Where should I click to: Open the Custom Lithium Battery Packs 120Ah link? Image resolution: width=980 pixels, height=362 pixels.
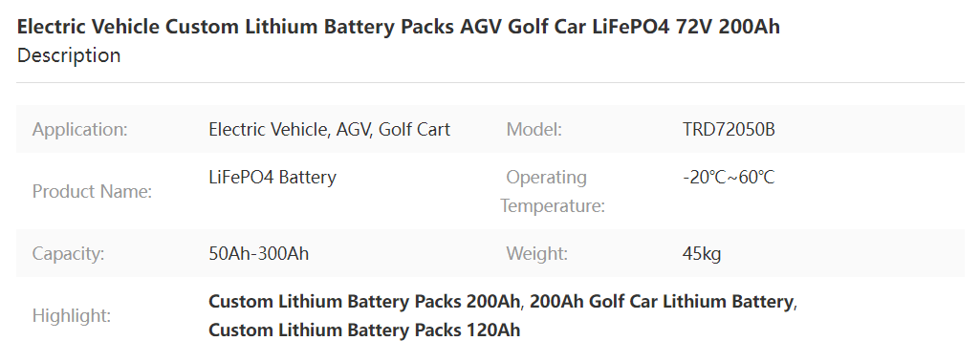(363, 329)
